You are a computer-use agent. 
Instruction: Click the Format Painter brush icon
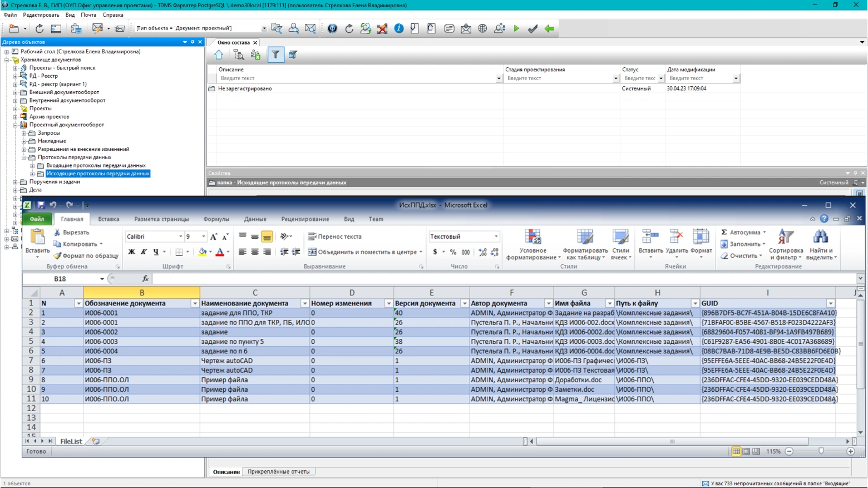point(57,256)
